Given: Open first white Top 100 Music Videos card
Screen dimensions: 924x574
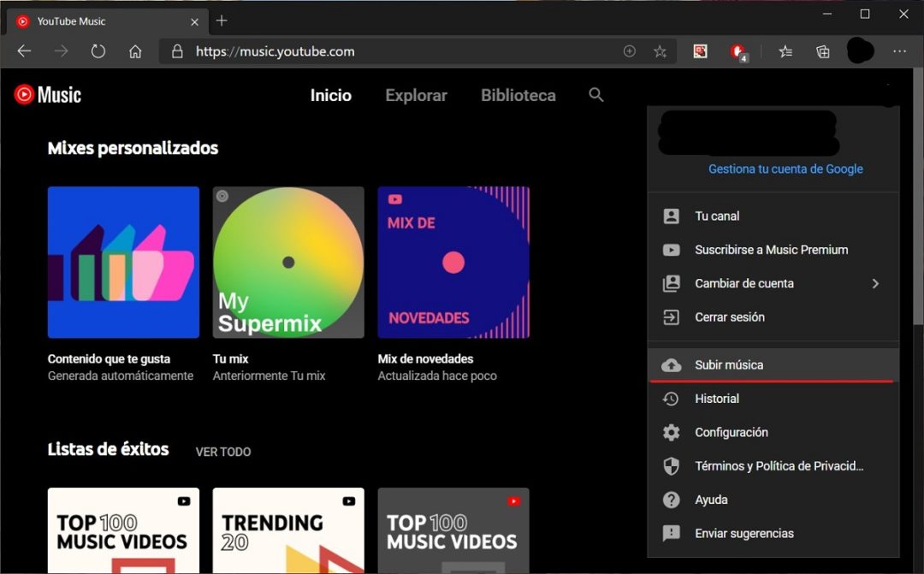Looking at the screenshot, I should [x=123, y=530].
